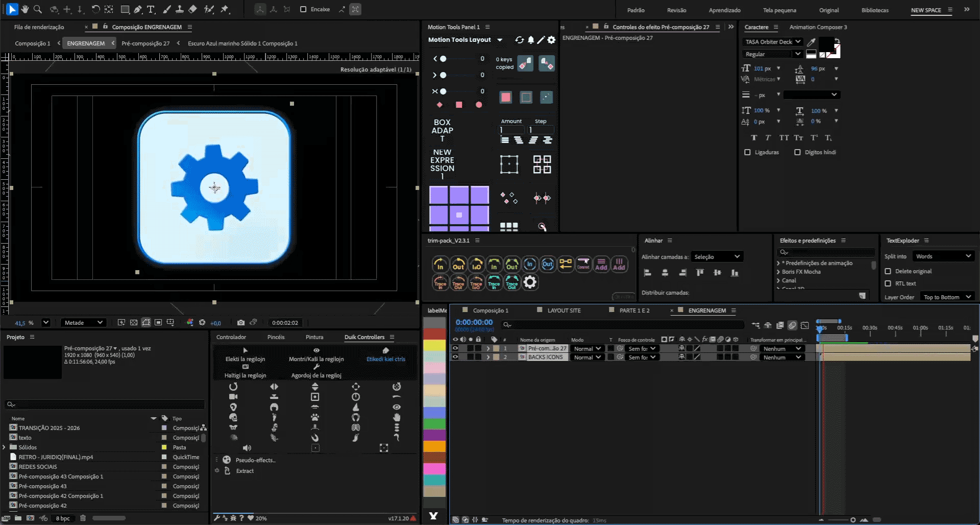Click the blue In trim button
Viewport: 980px width, 525px height.
(530, 264)
